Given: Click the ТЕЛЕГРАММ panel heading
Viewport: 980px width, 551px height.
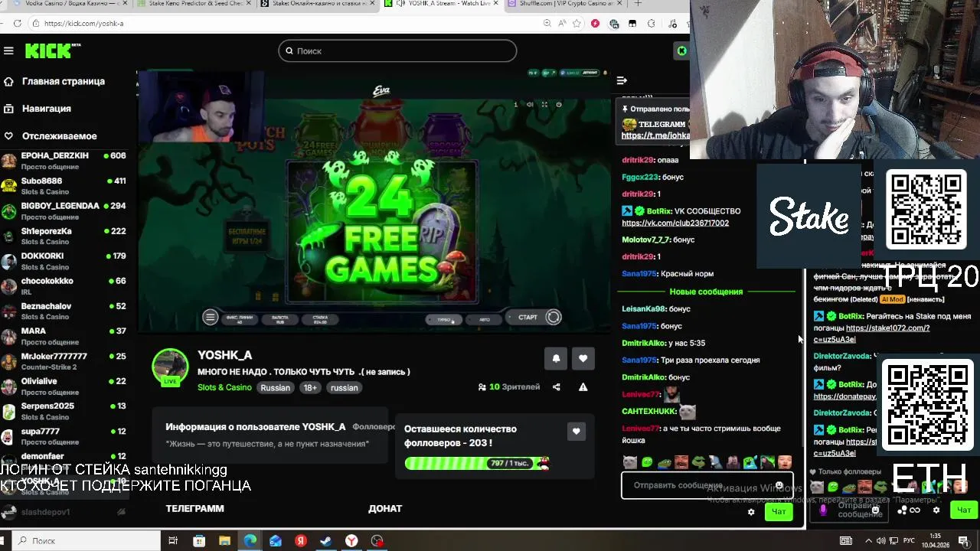Looking at the screenshot, I should [195, 508].
